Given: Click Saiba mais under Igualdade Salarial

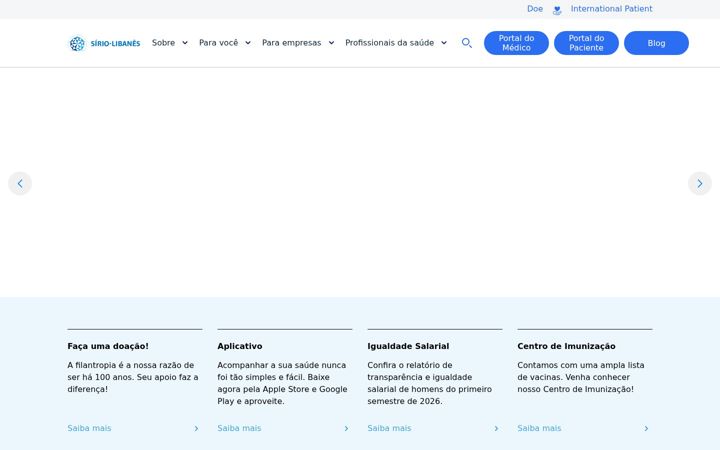Looking at the screenshot, I should point(389,428).
